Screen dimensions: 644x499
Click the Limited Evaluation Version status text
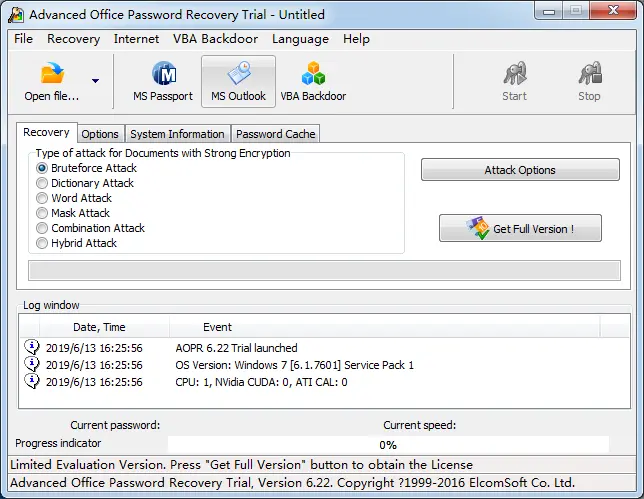point(242,465)
